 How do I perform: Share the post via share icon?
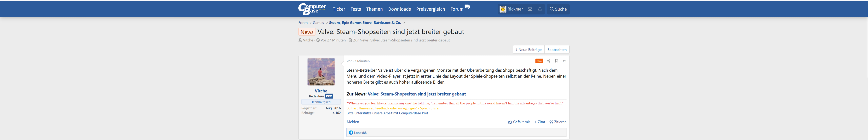pyautogui.click(x=549, y=61)
